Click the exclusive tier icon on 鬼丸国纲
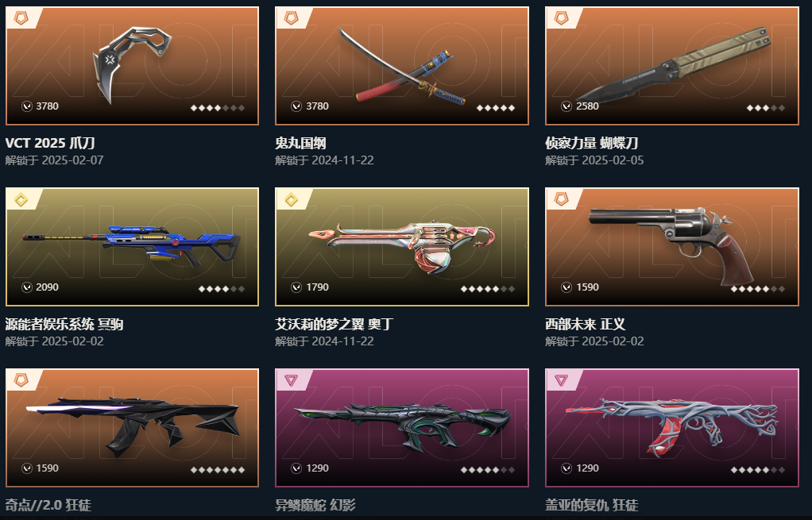The width and height of the screenshot is (812, 520). 292,18
